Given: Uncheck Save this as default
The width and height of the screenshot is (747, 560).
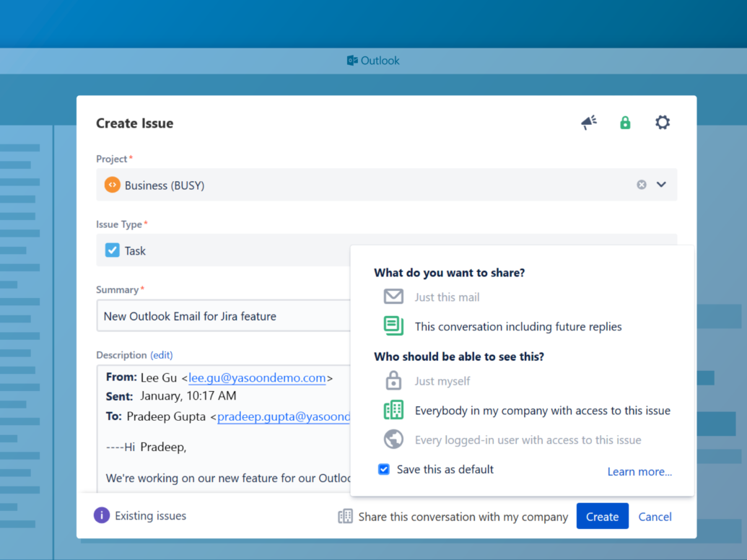Looking at the screenshot, I should (x=384, y=469).
